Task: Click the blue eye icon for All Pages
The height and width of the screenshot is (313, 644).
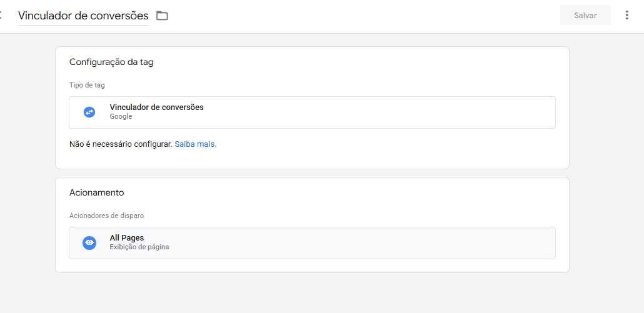Action: (x=89, y=242)
